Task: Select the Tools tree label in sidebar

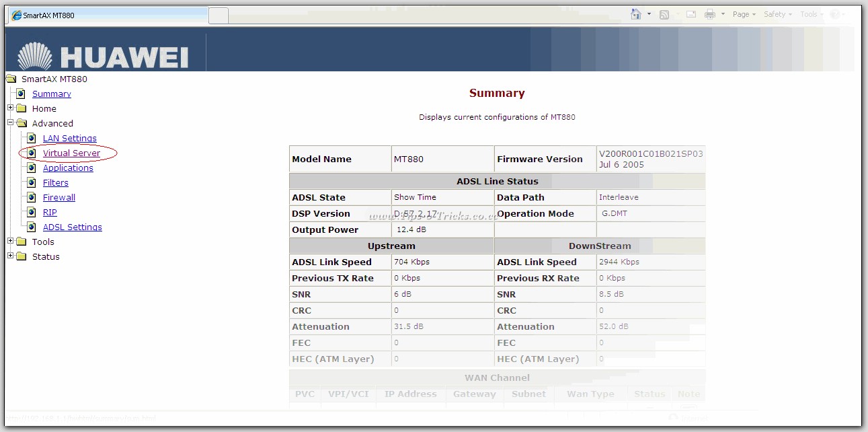Action: tap(43, 242)
